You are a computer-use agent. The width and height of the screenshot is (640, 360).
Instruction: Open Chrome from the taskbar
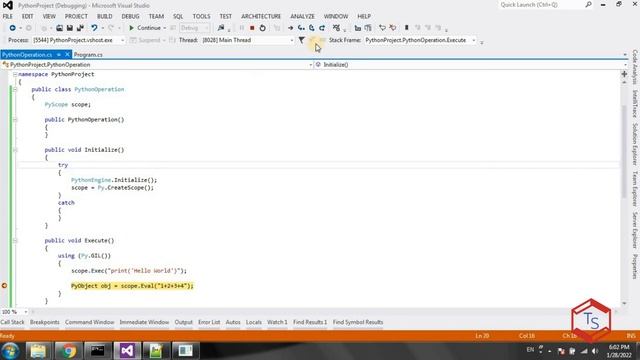68,351
